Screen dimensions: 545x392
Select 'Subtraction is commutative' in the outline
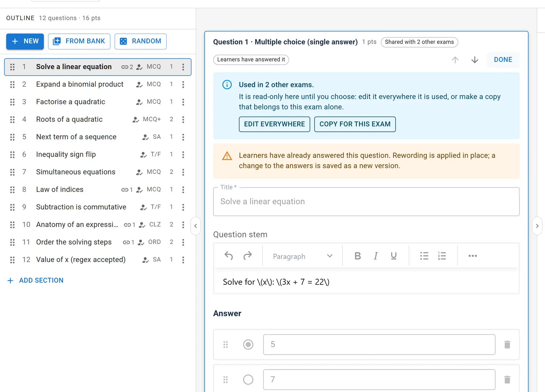click(98, 207)
